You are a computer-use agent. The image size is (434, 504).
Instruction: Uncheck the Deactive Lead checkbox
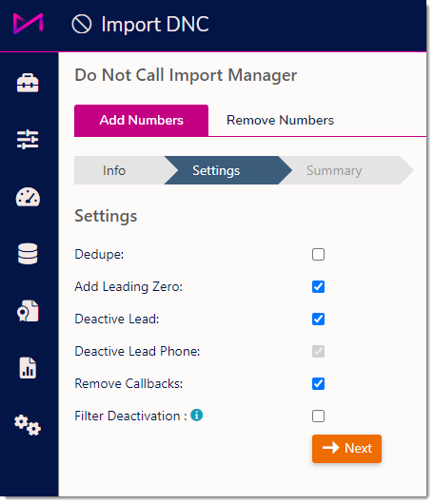click(318, 319)
